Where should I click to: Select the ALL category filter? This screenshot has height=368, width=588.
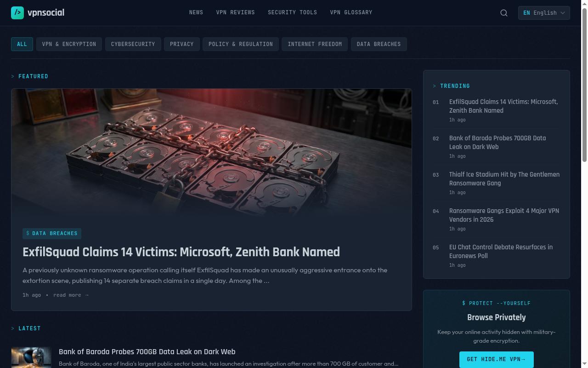22,44
